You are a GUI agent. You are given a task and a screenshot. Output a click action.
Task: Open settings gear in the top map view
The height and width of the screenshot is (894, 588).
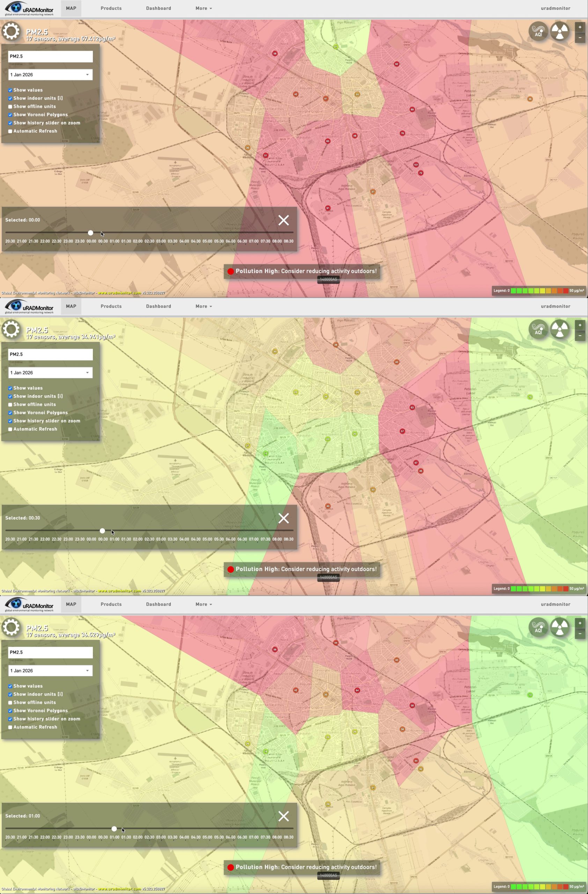[x=11, y=31]
